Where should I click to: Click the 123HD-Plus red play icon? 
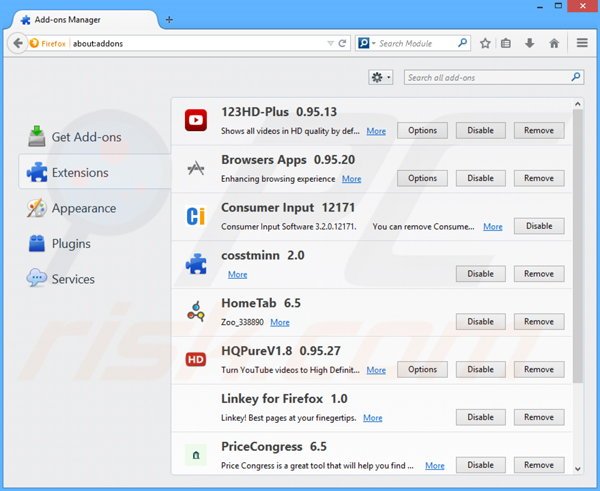[x=196, y=120]
